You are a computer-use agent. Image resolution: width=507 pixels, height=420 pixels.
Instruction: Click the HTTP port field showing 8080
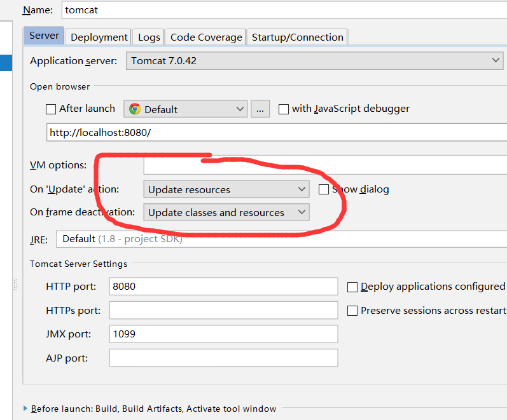coord(224,286)
